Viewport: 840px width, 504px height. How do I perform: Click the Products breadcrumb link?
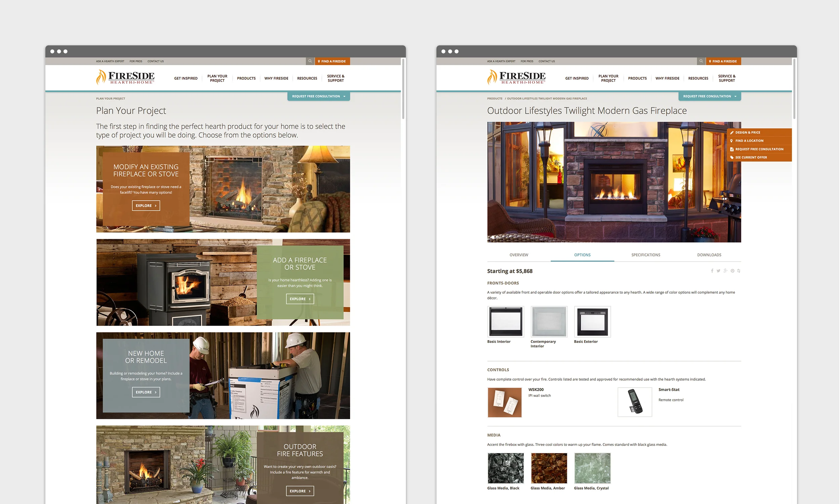pyautogui.click(x=495, y=99)
